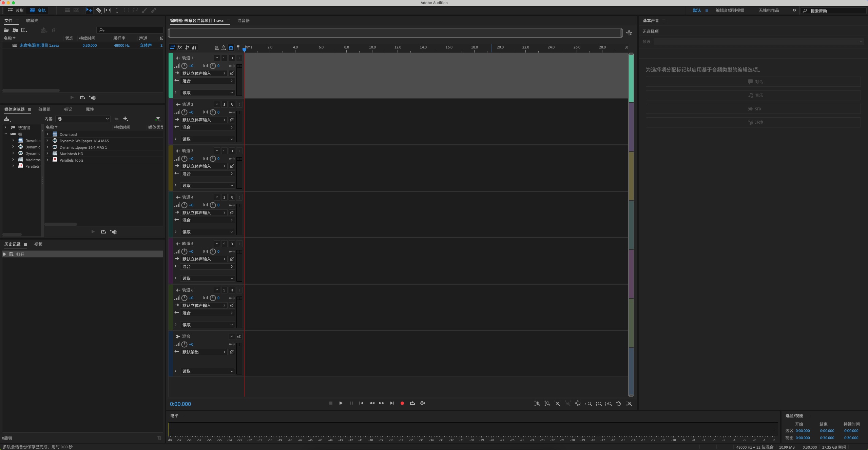Click add shortcut plus icon in media browser

pos(126,119)
